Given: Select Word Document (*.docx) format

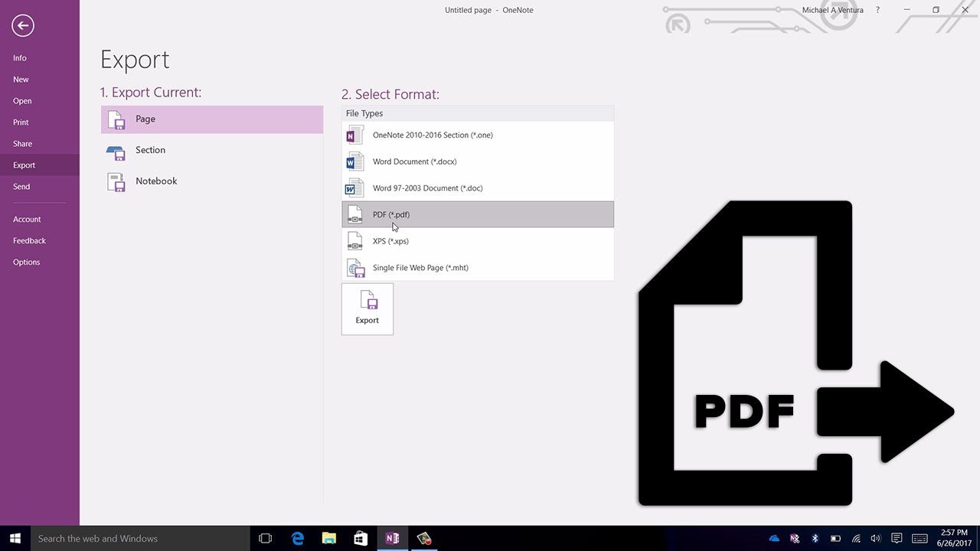Looking at the screenshot, I should point(478,162).
